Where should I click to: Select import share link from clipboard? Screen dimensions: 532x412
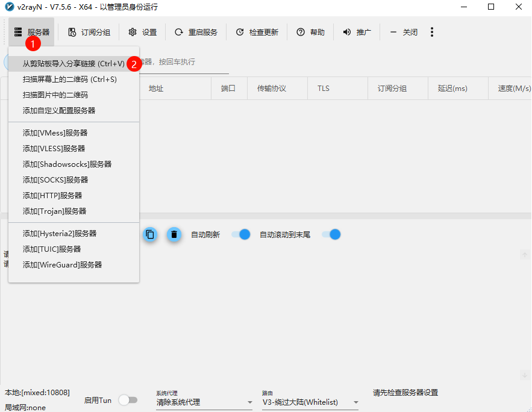tap(74, 63)
